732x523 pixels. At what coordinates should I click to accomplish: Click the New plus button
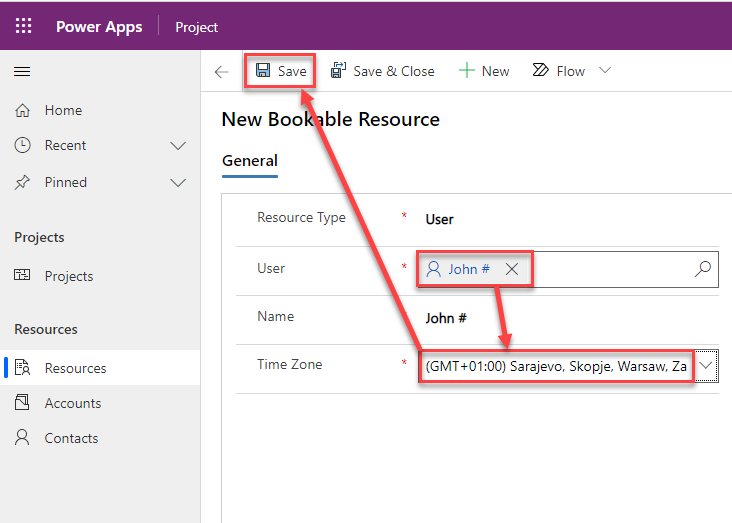point(484,71)
